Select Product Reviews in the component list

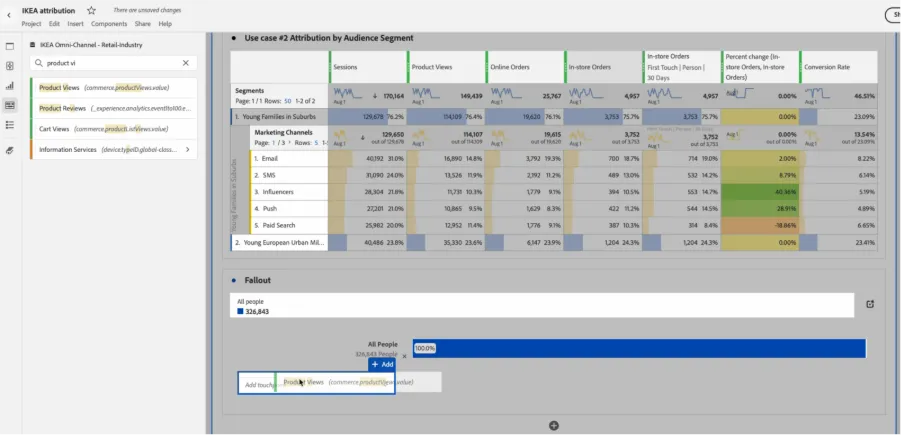[x=114, y=108]
